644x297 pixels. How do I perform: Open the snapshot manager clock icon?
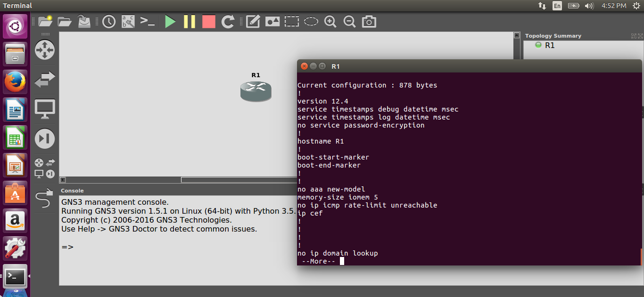[109, 22]
